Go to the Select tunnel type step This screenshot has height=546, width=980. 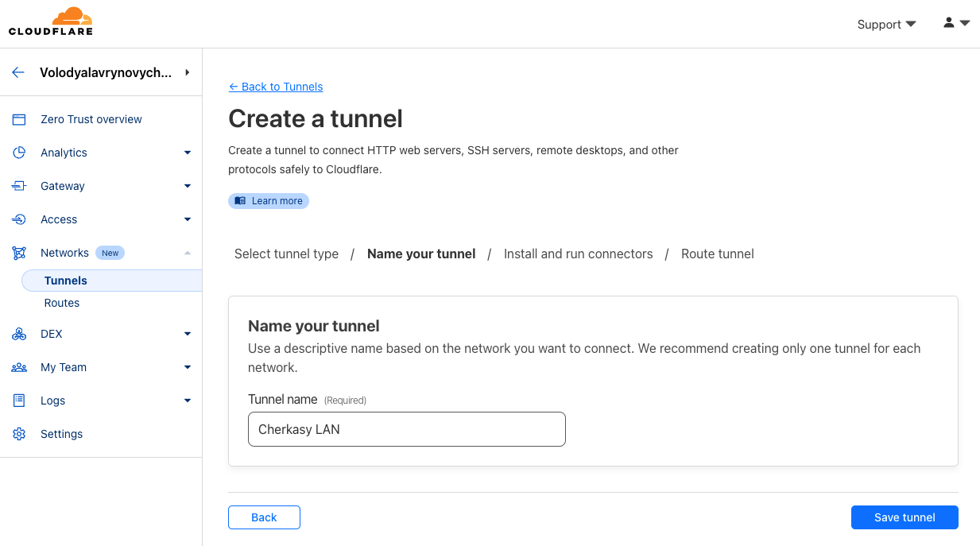(286, 254)
